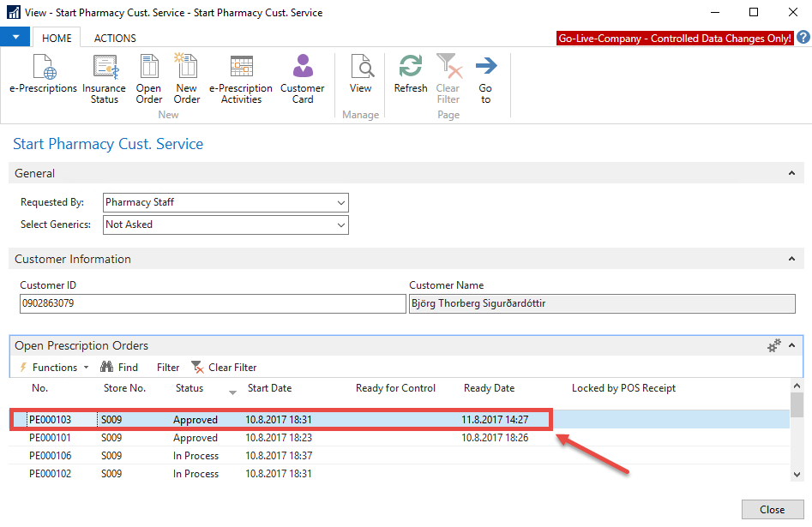The height and width of the screenshot is (527, 812).
Task: Open the Functions dropdown menu
Action: (x=55, y=368)
